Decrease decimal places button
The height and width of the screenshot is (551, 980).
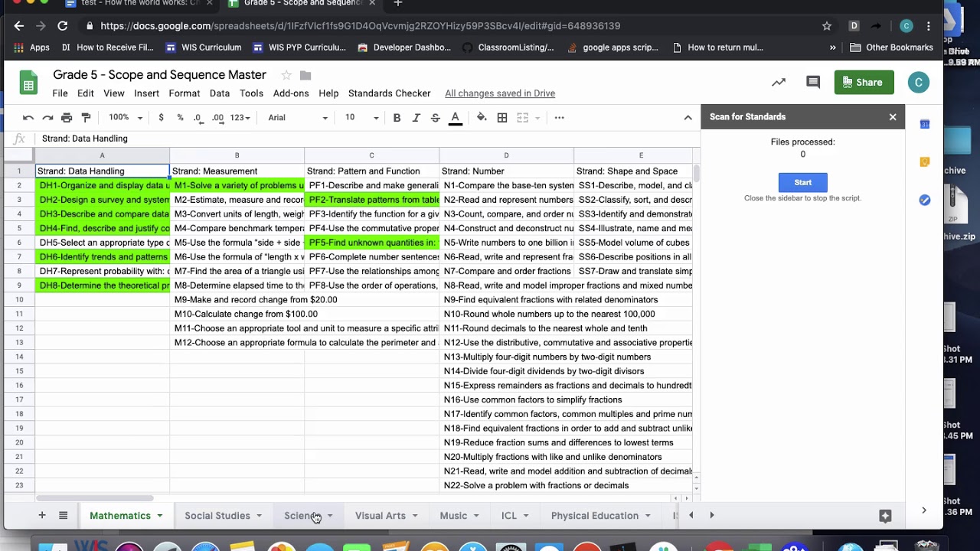[198, 117]
